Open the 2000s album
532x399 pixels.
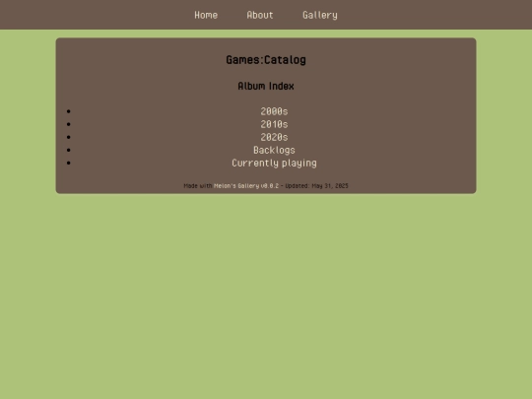274,111
